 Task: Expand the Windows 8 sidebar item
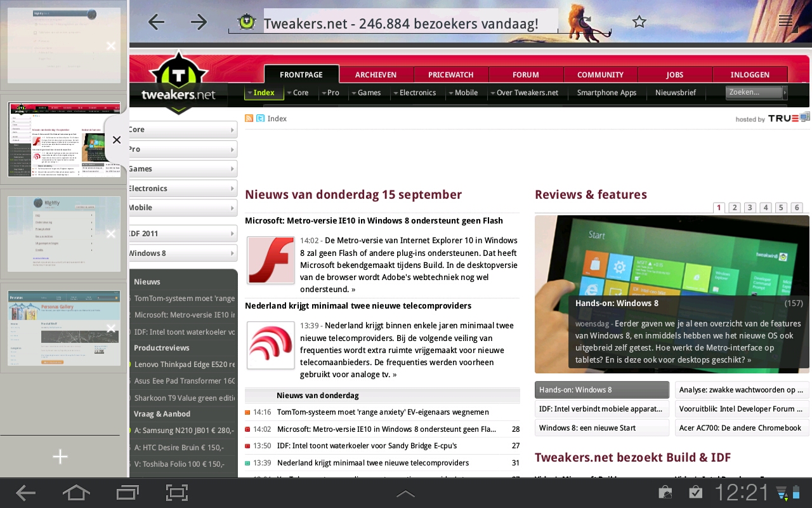183,253
